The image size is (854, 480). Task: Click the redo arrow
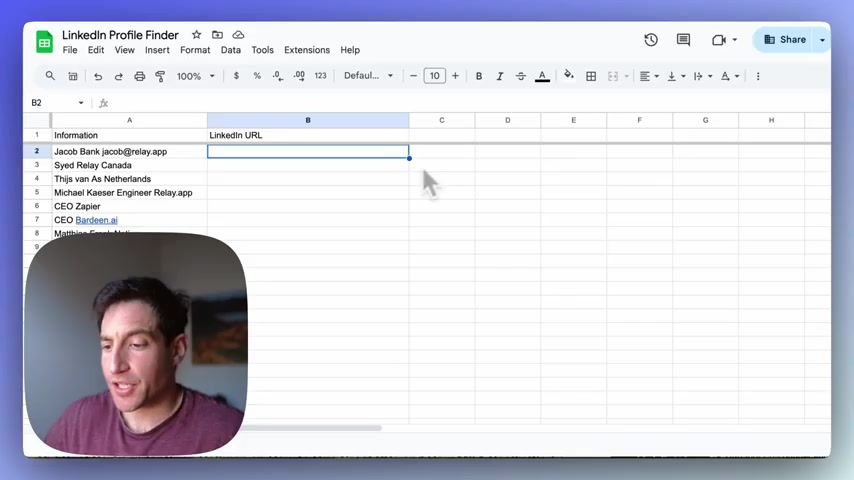[x=119, y=76]
